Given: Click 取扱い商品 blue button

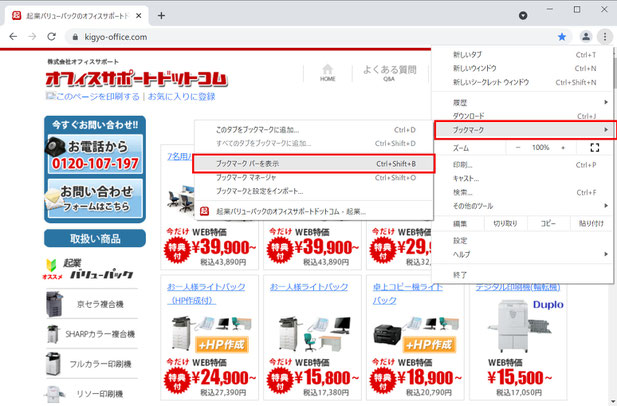Looking at the screenshot, I should coord(95,238).
